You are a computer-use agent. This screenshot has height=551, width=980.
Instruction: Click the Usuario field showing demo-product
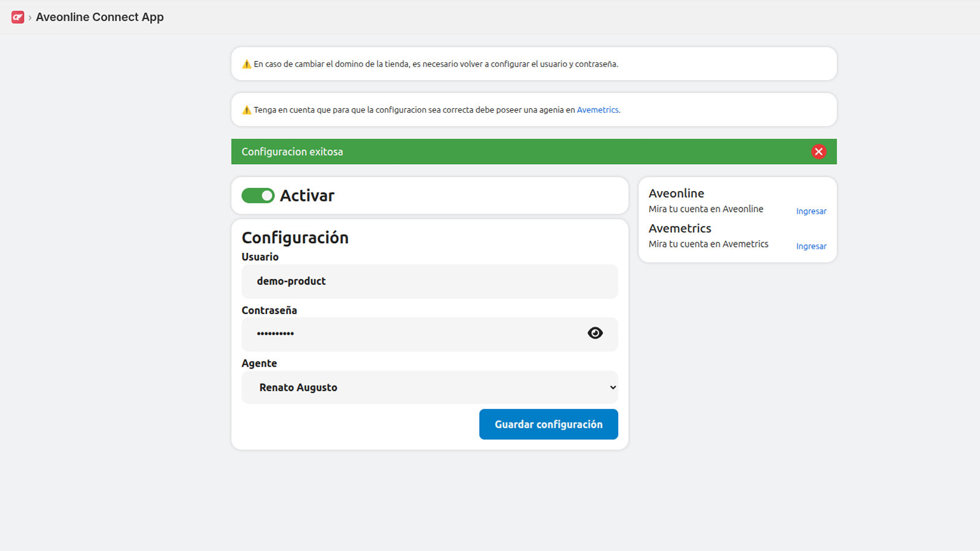pyautogui.click(x=429, y=281)
